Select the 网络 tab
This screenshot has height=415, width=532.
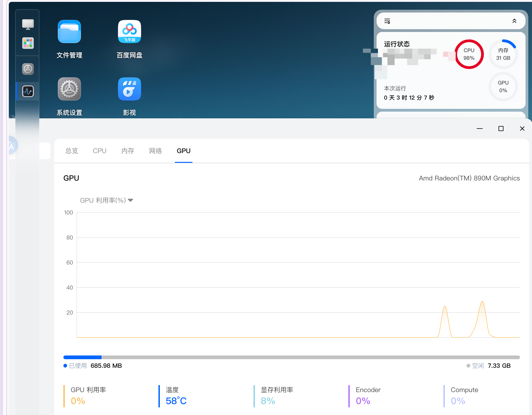(155, 151)
